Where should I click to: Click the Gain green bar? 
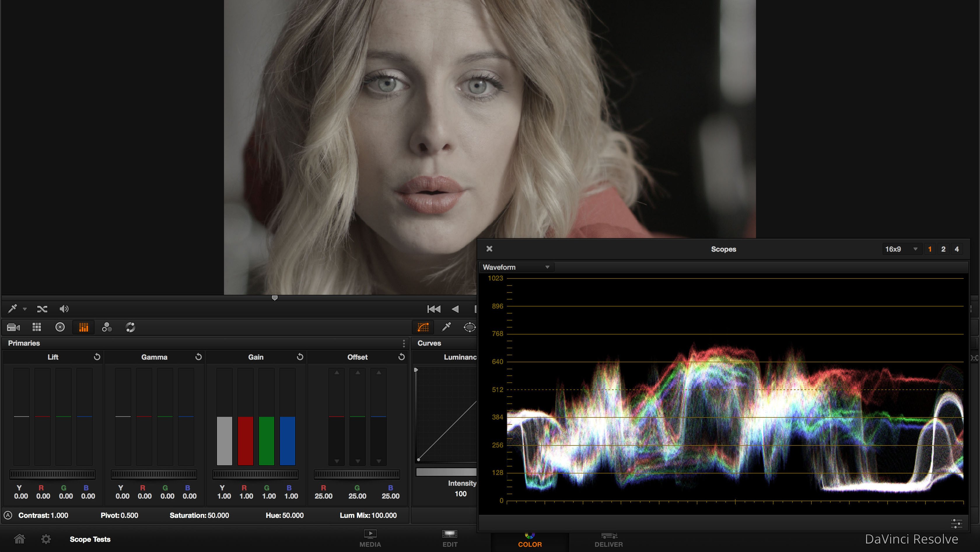pyautogui.click(x=266, y=441)
